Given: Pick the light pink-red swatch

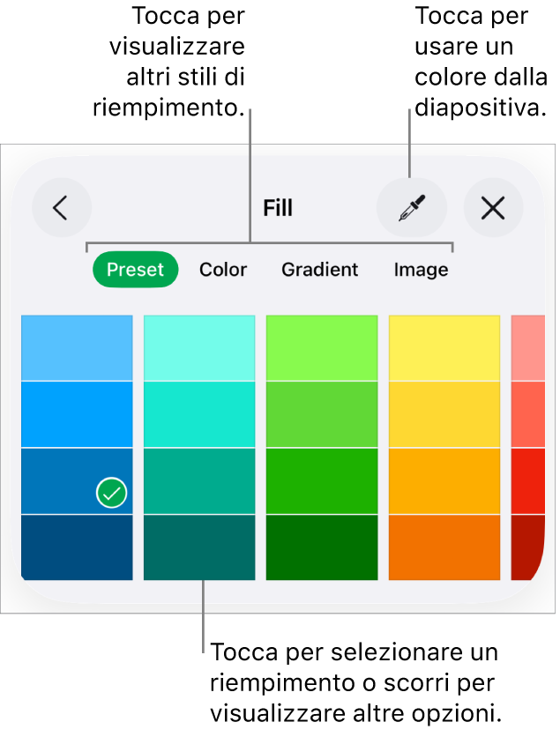Looking at the screenshot, I should [x=527, y=348].
